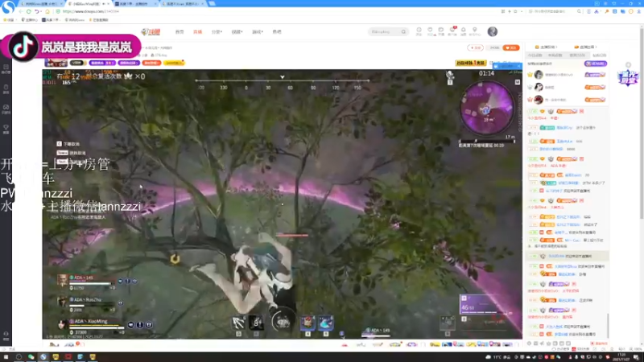
Task: Click the ADA·XiaoMing teammate portrait
Action: tap(62, 324)
